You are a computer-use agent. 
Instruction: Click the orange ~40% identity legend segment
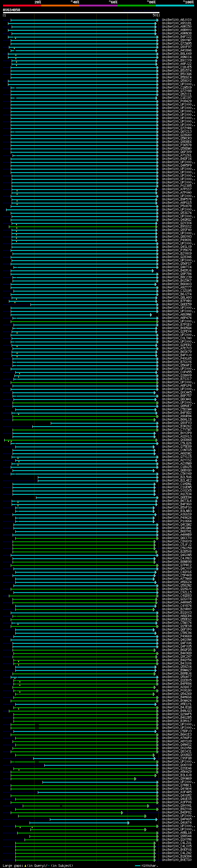(x=60, y=6)
